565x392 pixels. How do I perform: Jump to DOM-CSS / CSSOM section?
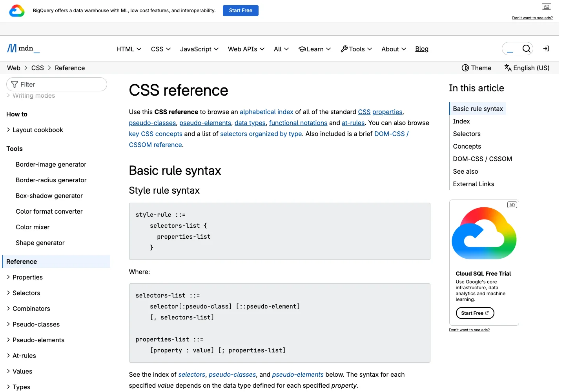(482, 159)
